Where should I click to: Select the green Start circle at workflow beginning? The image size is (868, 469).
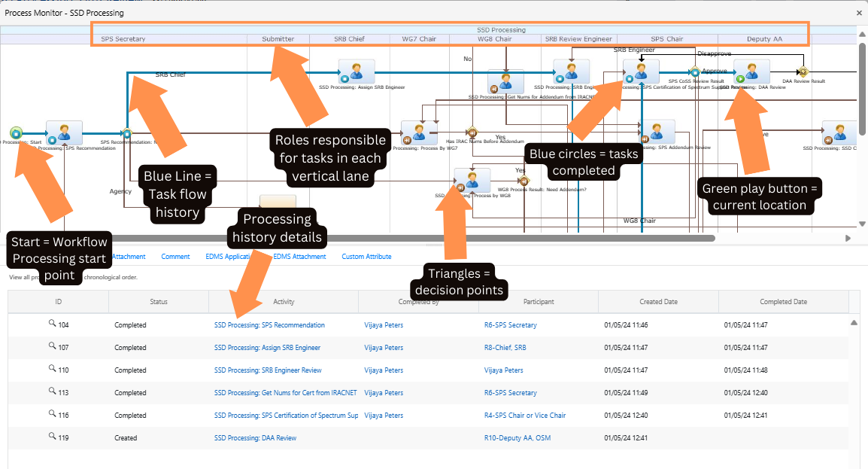point(17,134)
